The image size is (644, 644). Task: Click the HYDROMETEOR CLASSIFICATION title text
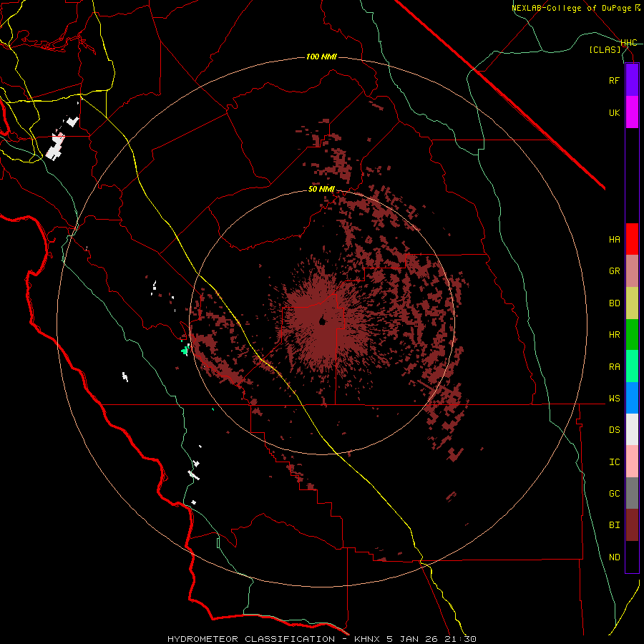click(251, 639)
